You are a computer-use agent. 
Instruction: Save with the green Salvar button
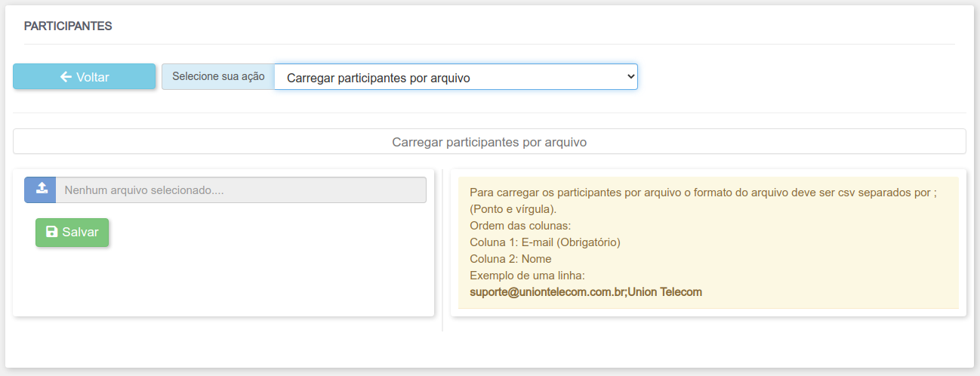pyautogui.click(x=72, y=233)
